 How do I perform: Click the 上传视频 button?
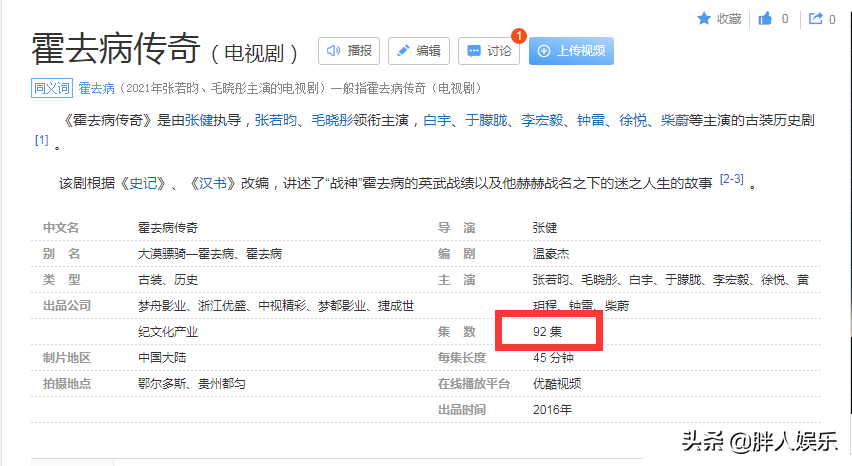click(570, 51)
